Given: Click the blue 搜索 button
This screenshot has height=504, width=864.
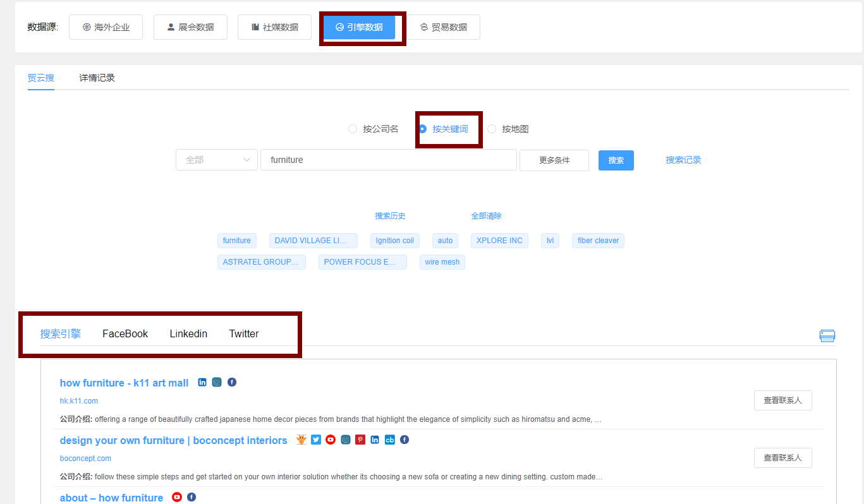Looking at the screenshot, I should 616,160.
